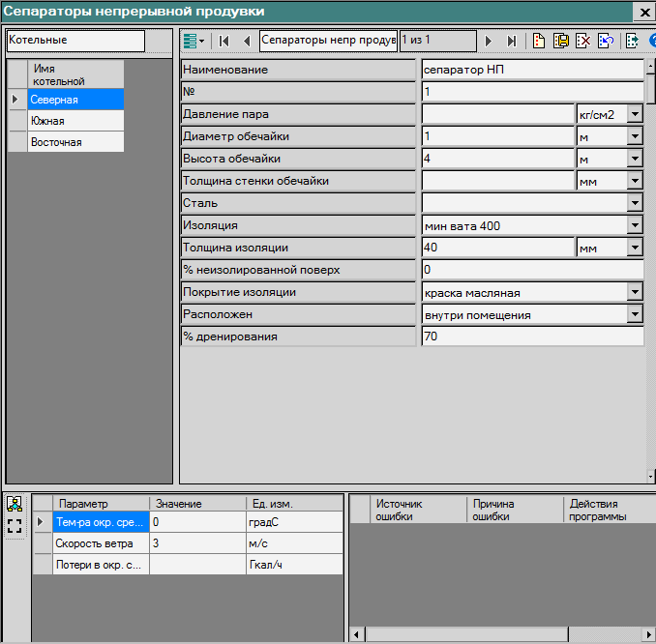This screenshot has width=656, height=644.
Task: Click the diagram icon in bottom-left panel
Action: click(x=15, y=504)
